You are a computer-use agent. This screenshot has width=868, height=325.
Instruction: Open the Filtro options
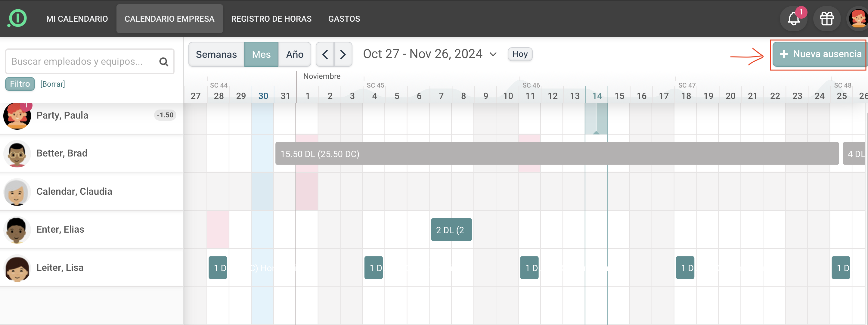coord(20,84)
